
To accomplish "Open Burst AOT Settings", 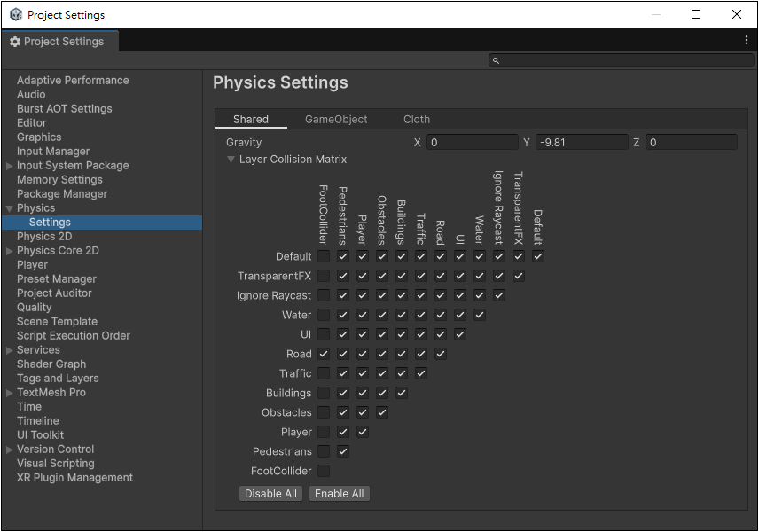I will click(65, 109).
